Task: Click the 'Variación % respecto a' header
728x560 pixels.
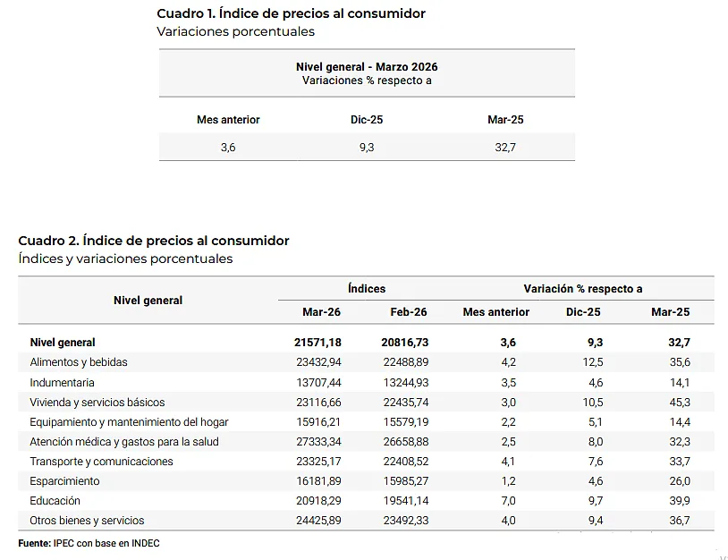Action: pyautogui.click(x=583, y=289)
